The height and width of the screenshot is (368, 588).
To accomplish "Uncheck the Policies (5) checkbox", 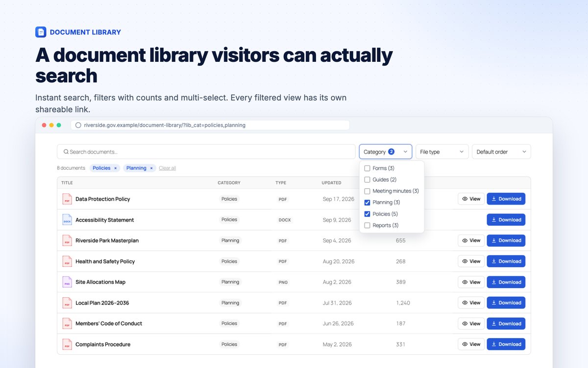I will click(x=367, y=214).
